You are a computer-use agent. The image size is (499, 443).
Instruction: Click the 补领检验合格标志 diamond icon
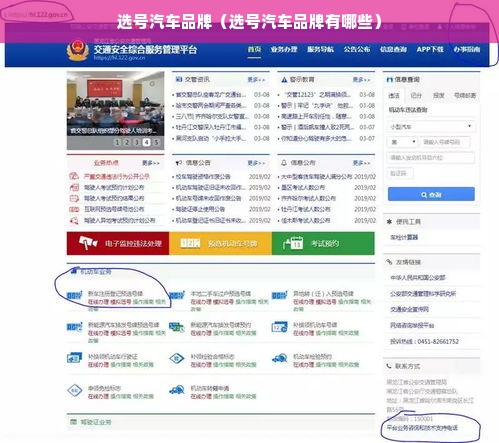[x=177, y=359]
